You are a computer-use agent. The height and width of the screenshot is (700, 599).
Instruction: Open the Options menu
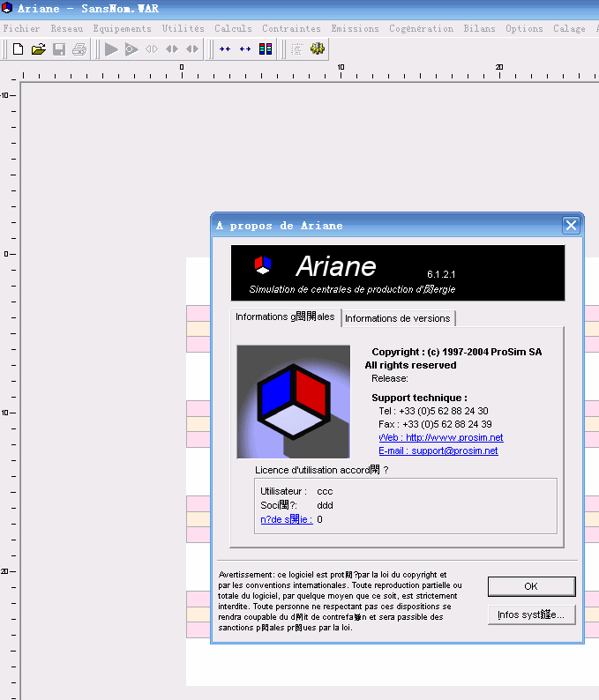pyautogui.click(x=524, y=28)
